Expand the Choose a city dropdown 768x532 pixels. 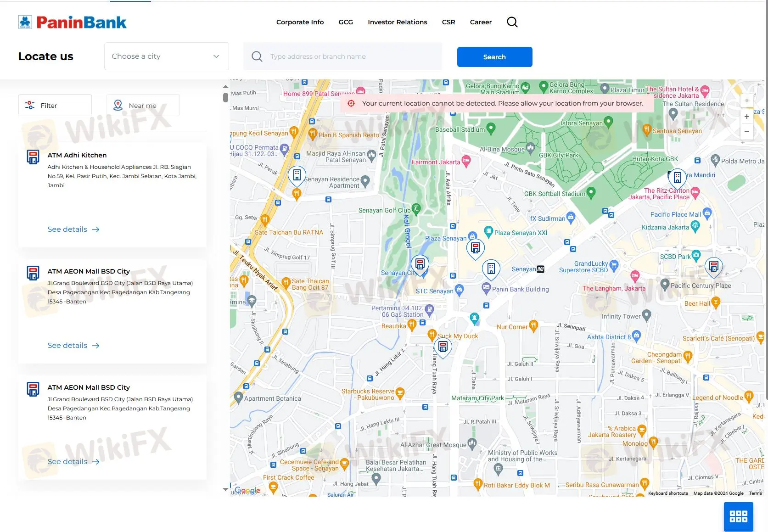pyautogui.click(x=166, y=56)
